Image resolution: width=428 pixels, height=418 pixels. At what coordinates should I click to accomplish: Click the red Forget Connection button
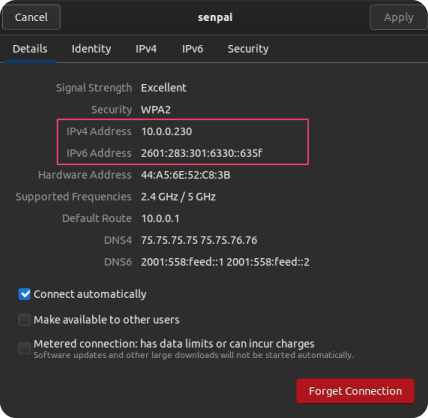[x=355, y=391]
